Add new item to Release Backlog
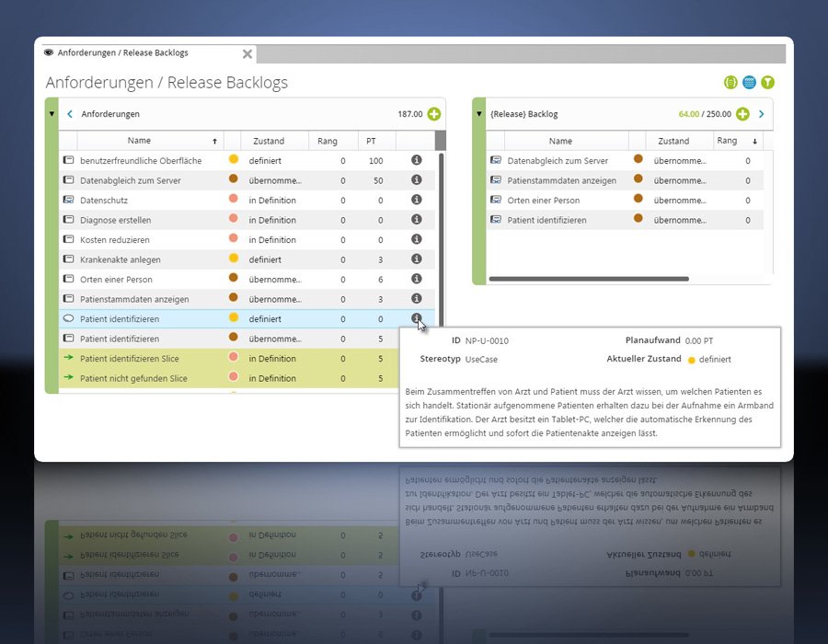Viewport: 828px width, 644px height. (742, 113)
